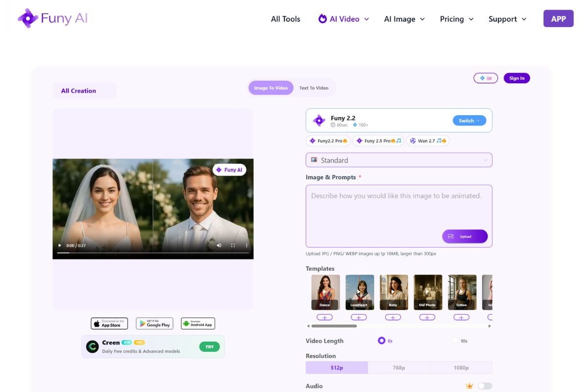The width and height of the screenshot is (588, 392).
Task: Expand the AI Video dropdown menu
Action: [343, 19]
